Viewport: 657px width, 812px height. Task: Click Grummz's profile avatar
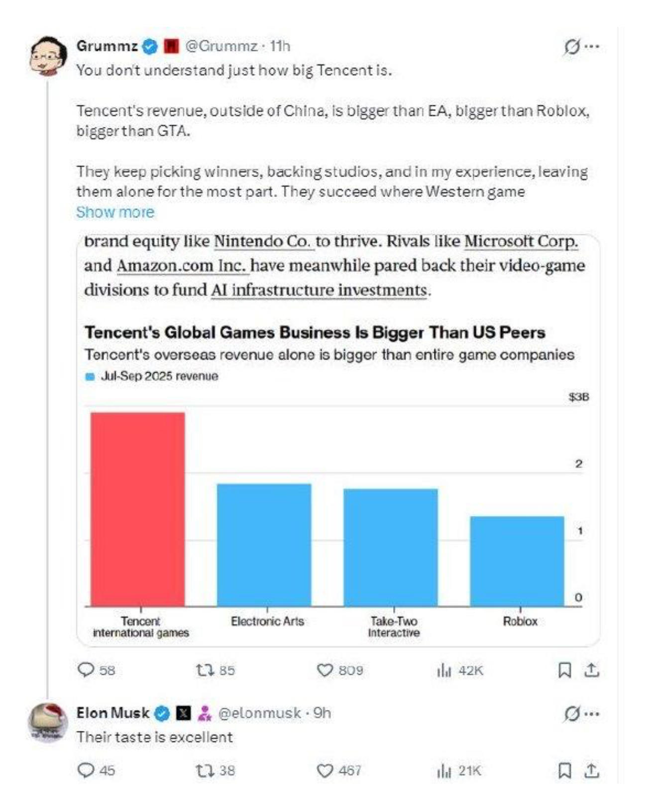pos(48,55)
